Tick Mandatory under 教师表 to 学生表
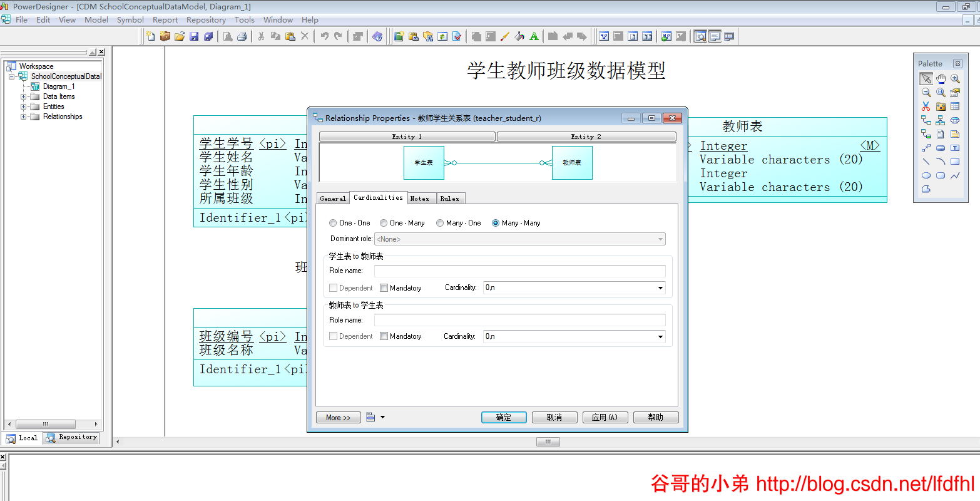 point(384,336)
